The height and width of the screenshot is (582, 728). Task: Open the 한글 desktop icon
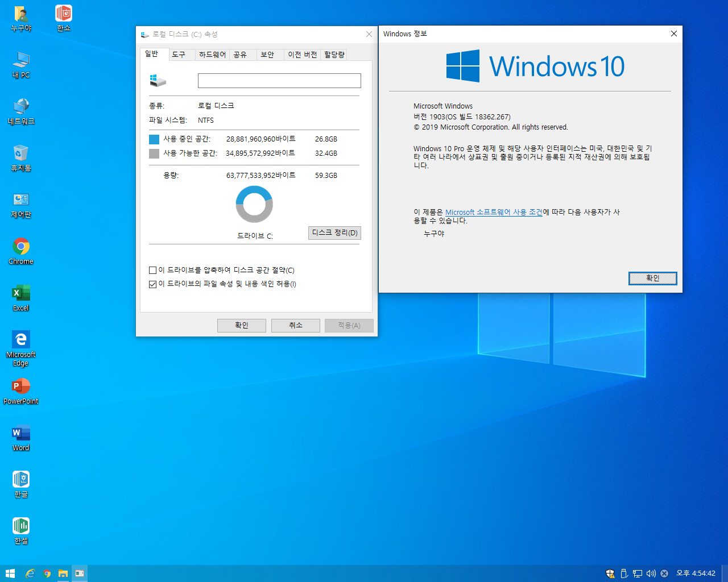pos(21,484)
